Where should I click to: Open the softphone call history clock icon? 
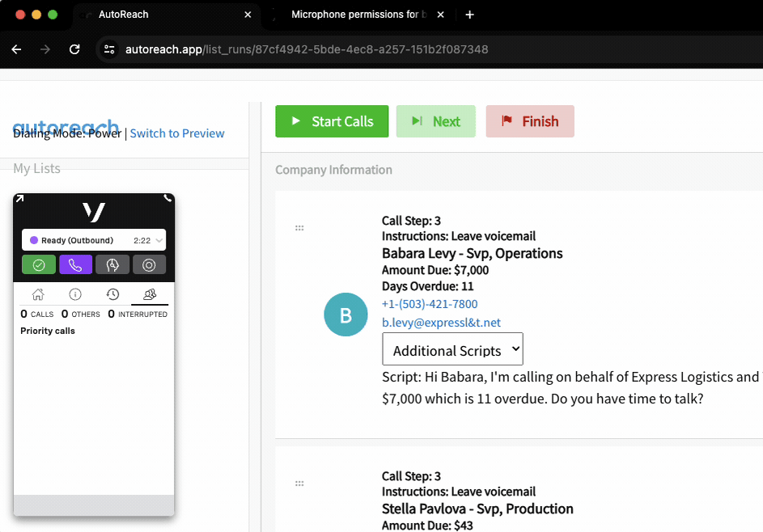coord(113,294)
